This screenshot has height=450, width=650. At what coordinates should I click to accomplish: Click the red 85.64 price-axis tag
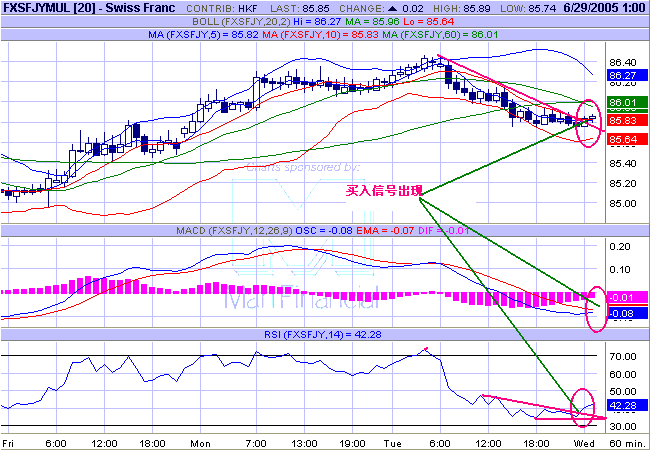coord(627,139)
